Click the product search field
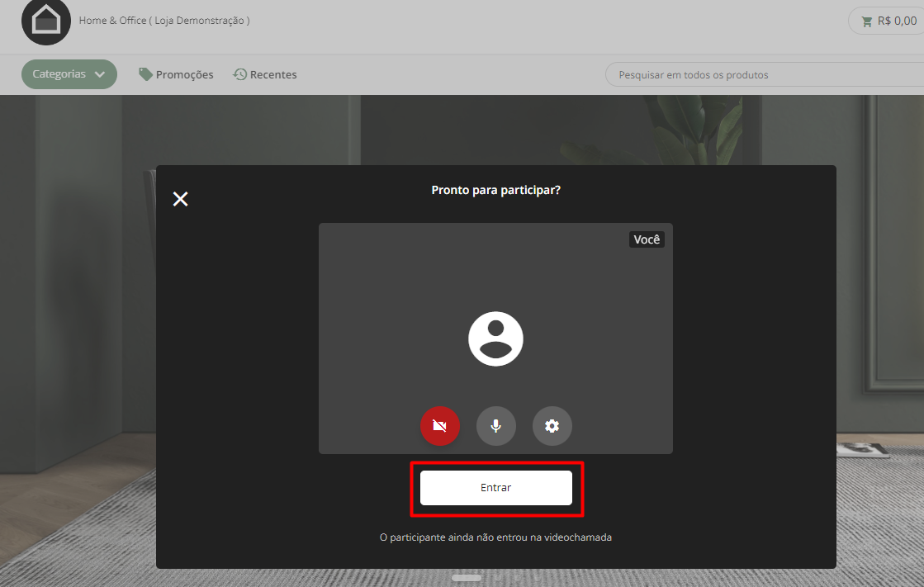Viewport: 924px width, 587px height. pyautogui.click(x=765, y=75)
